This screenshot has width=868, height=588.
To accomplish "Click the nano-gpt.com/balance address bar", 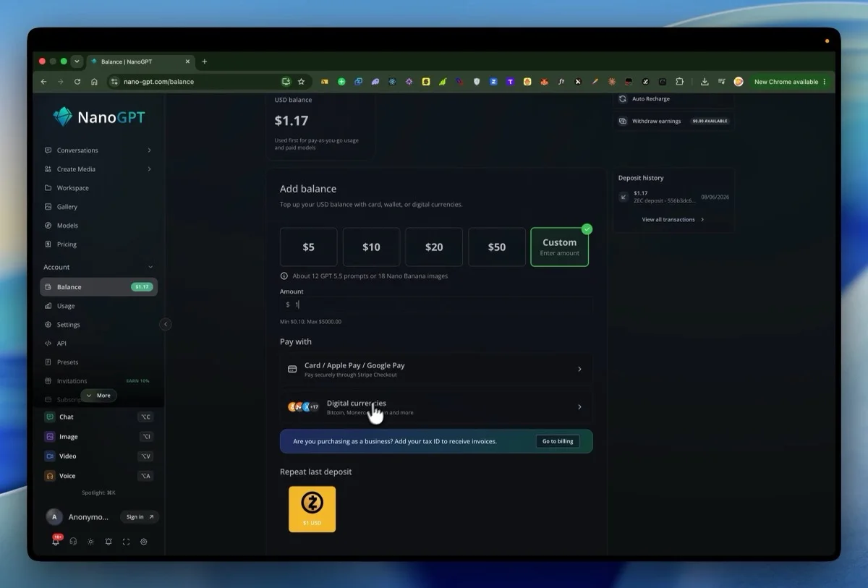I will click(x=158, y=82).
